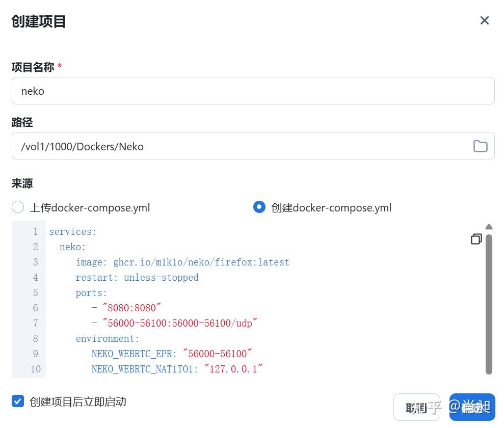This screenshot has height=428, width=504.
Task: Click the blue confirm button
Action: (472, 407)
